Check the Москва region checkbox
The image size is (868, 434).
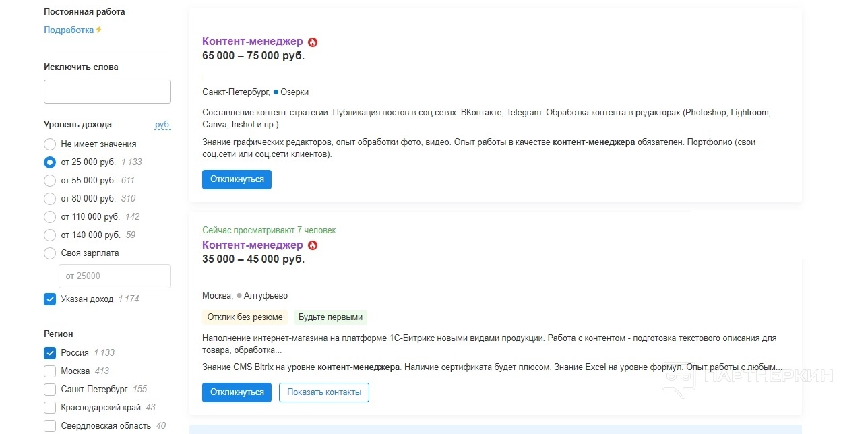[50, 371]
